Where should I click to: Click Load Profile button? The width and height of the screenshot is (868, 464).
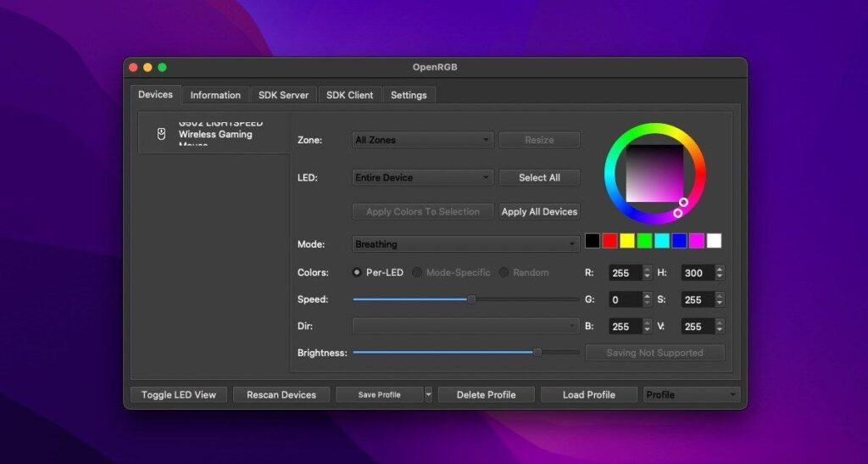[x=589, y=394]
